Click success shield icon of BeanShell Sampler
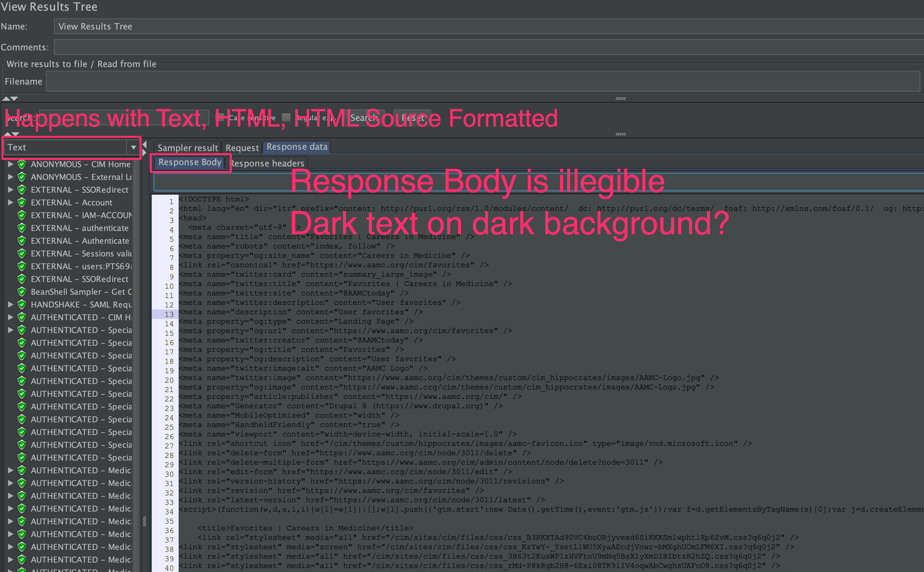This screenshot has width=924, height=572. coord(22,292)
